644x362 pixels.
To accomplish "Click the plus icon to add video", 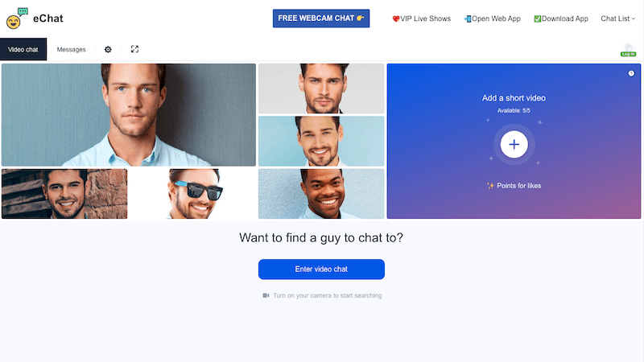I will coord(514,145).
